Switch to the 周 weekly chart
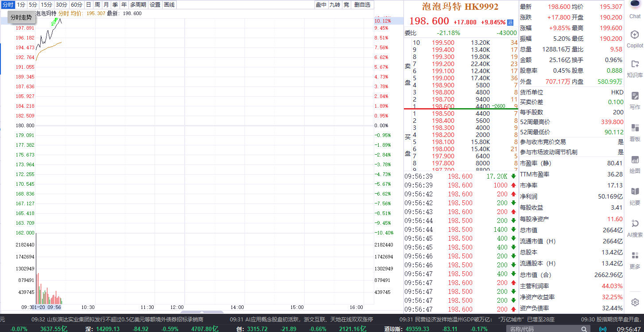Viewport: 644px width, 332px height. click(97, 4)
